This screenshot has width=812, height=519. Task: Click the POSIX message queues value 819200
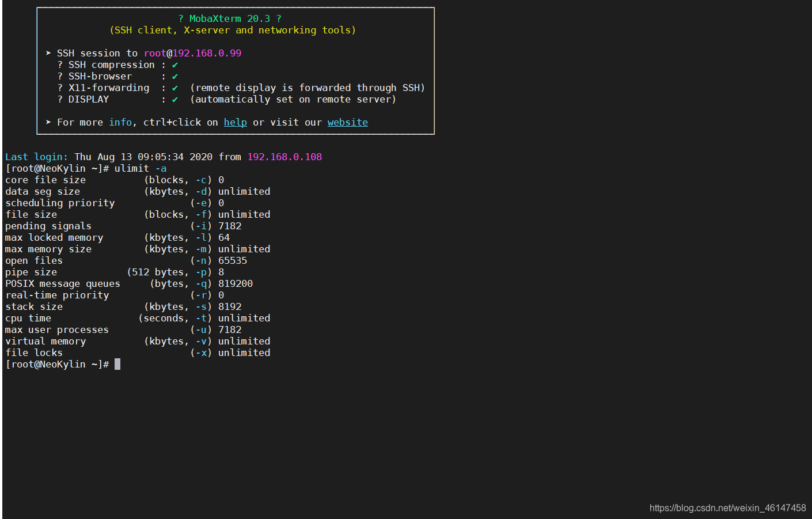coord(236,283)
